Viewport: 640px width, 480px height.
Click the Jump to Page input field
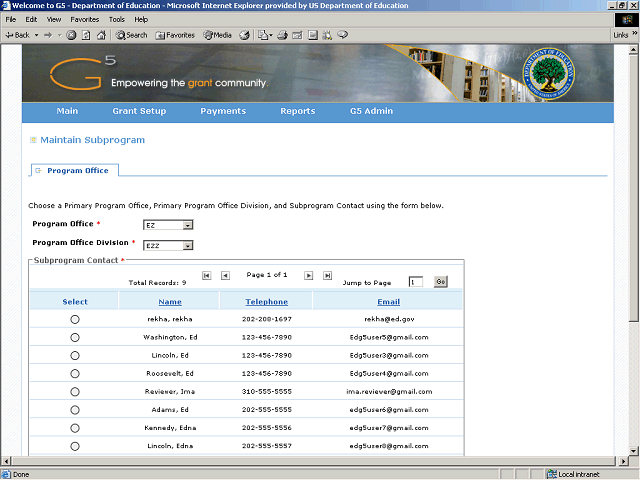coord(415,282)
